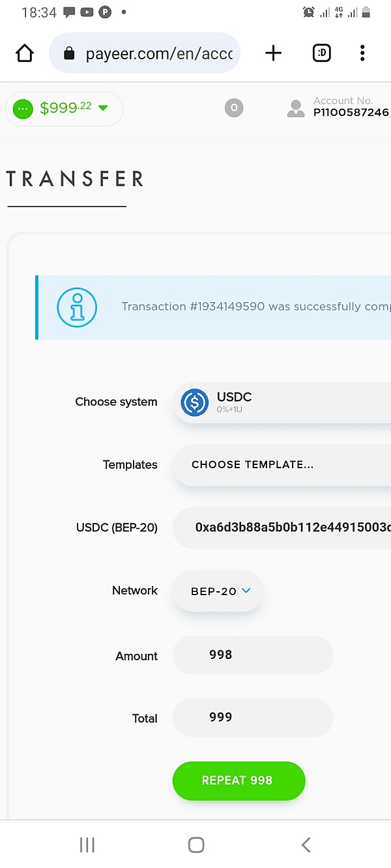
Task: Open the account profile avatar icon
Action: click(x=296, y=109)
